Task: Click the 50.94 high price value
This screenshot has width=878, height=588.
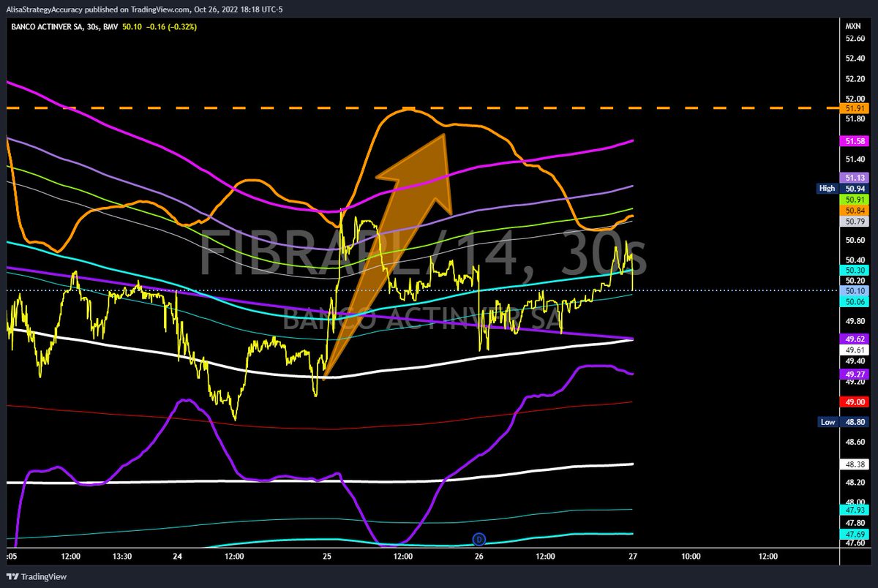Action: [855, 188]
